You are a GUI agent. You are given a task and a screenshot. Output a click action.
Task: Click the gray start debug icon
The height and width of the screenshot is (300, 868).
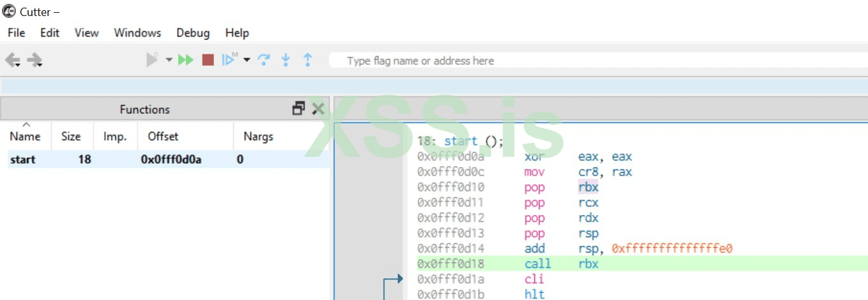(x=152, y=59)
